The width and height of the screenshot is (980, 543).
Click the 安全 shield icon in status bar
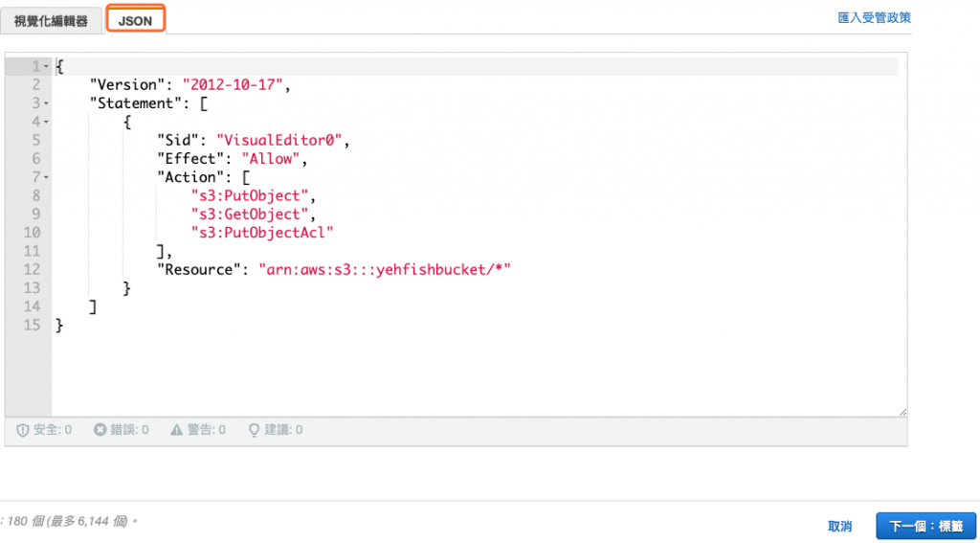click(x=23, y=430)
